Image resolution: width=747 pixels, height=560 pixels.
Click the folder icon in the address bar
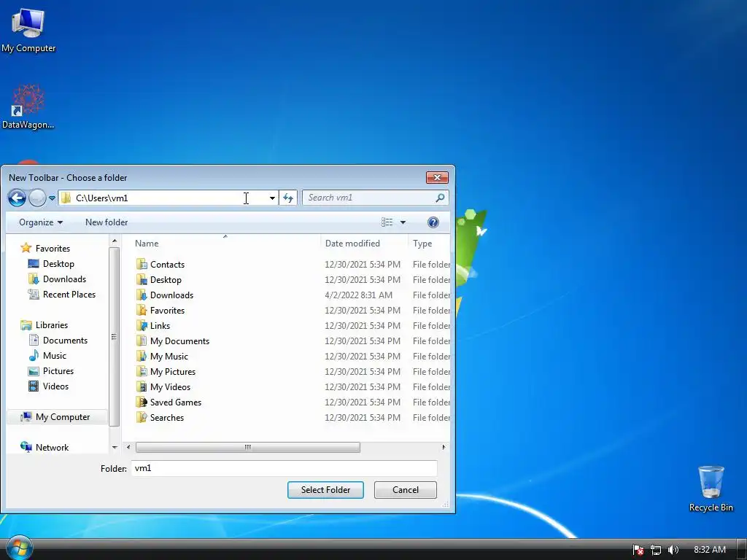[x=66, y=198]
